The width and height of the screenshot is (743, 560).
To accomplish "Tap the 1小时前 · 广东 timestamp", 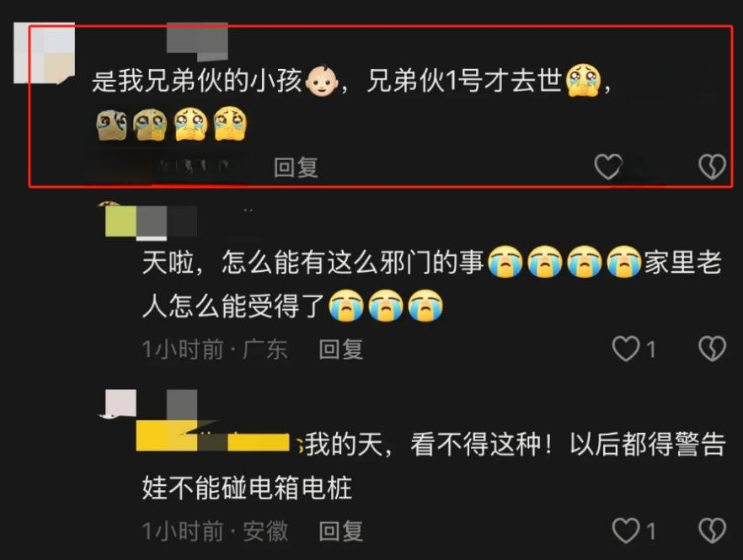I will (x=215, y=349).
